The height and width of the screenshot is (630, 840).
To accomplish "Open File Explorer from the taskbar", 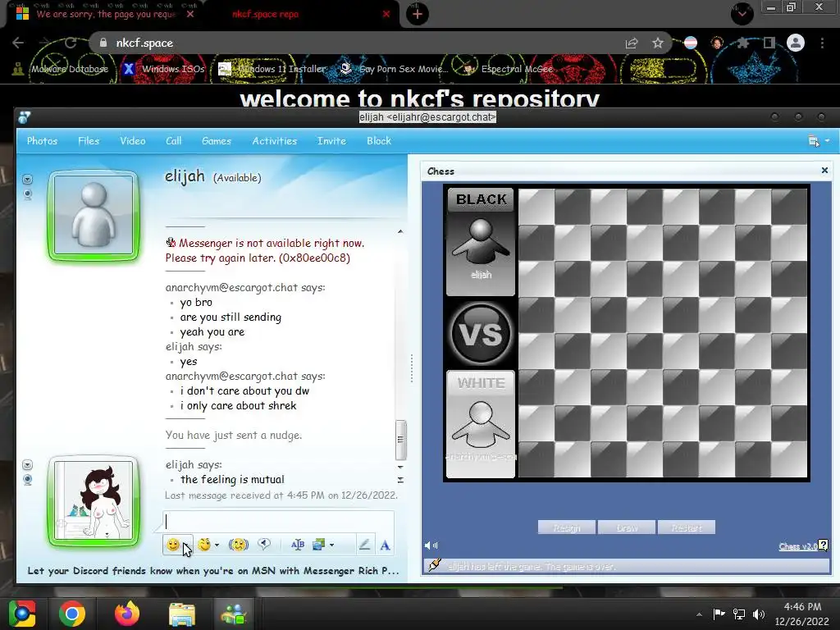I will (182, 614).
